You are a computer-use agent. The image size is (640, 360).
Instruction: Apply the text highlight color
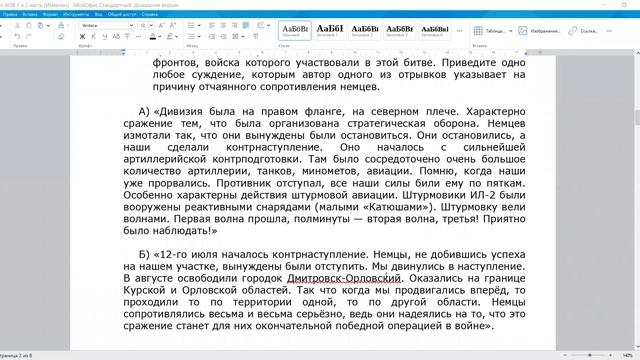point(170,36)
